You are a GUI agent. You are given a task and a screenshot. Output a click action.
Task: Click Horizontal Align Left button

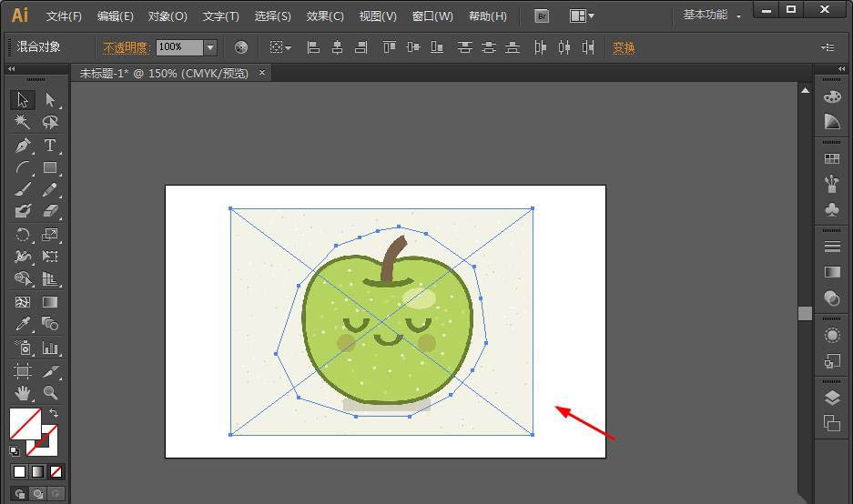313,47
